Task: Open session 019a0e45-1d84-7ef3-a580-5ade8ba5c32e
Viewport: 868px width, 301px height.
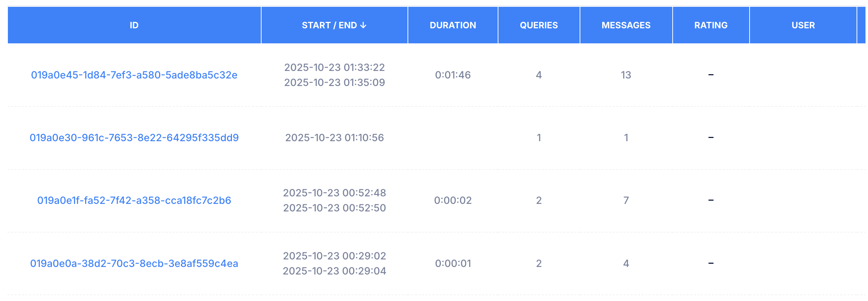Action: (x=134, y=75)
